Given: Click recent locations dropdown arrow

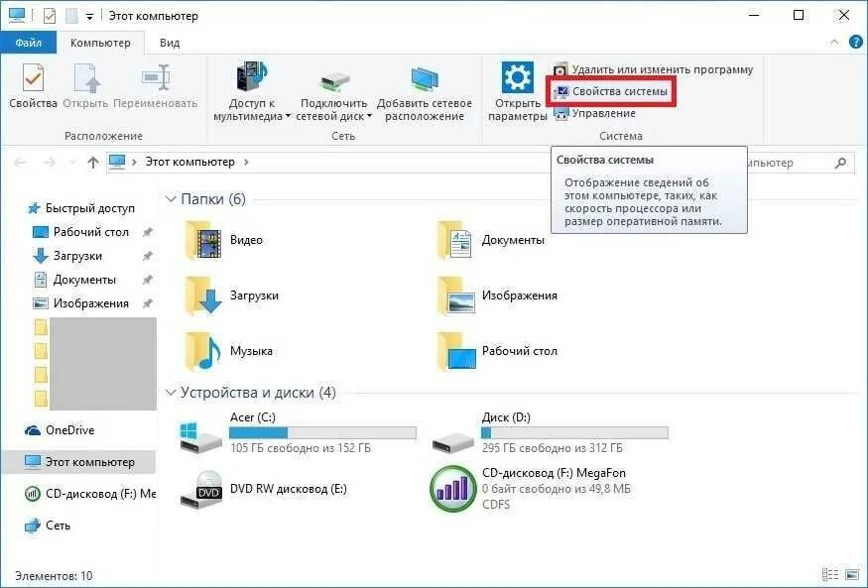Looking at the screenshot, I should click(71, 162).
